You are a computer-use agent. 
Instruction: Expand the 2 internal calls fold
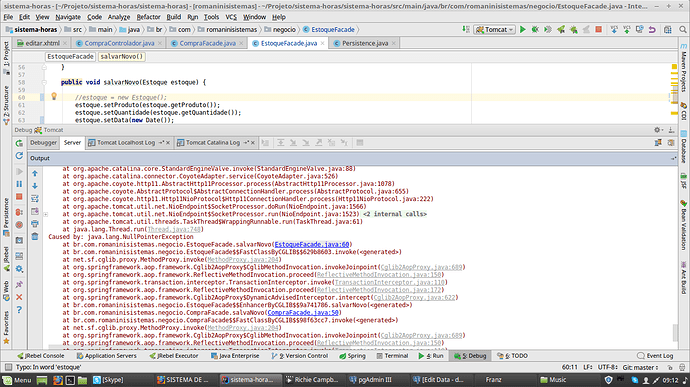[395, 214]
